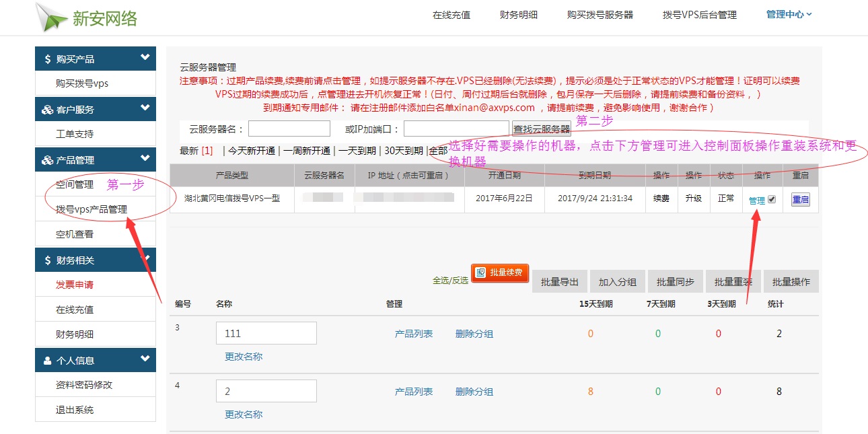
Task: Select the 30天到期 filter tab
Action: coord(404,151)
